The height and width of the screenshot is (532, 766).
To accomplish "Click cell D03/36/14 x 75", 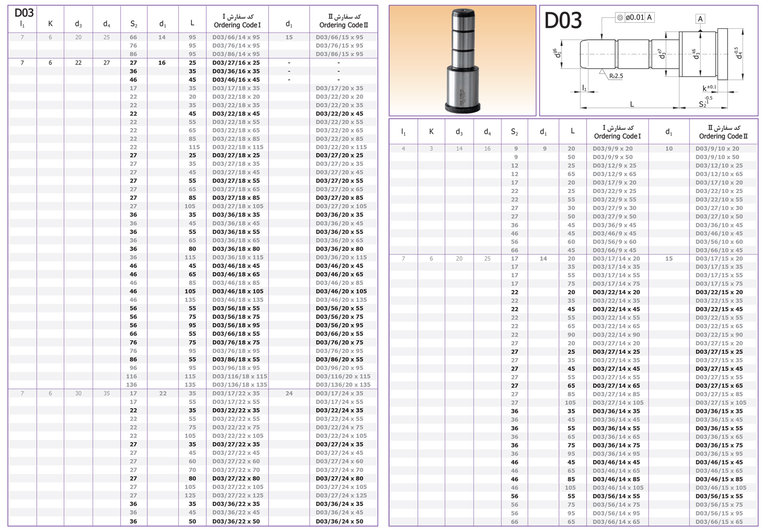I will click(617, 446).
